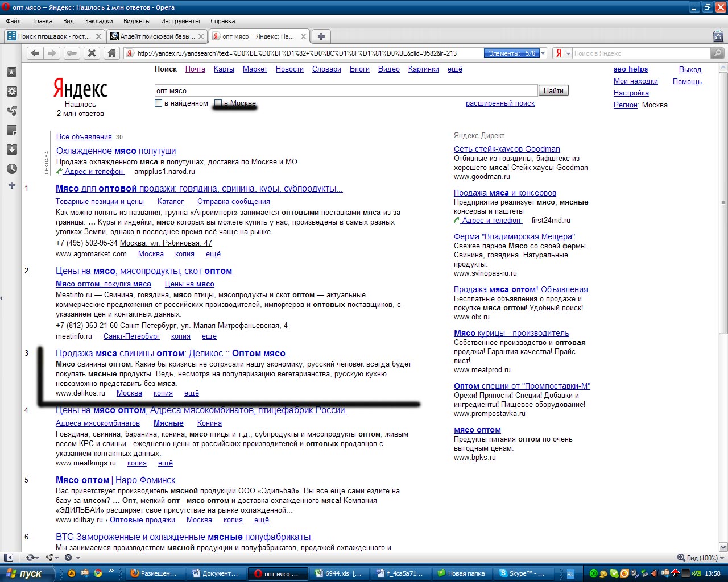This screenshot has width=728, height=582.
Task: Open the Виджеты menu
Action: coord(137,21)
